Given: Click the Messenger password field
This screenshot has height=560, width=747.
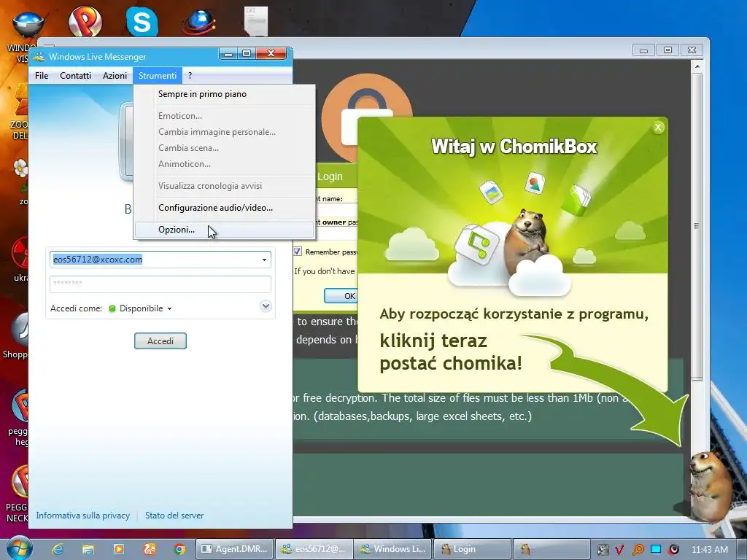Looking at the screenshot, I should coord(160,284).
